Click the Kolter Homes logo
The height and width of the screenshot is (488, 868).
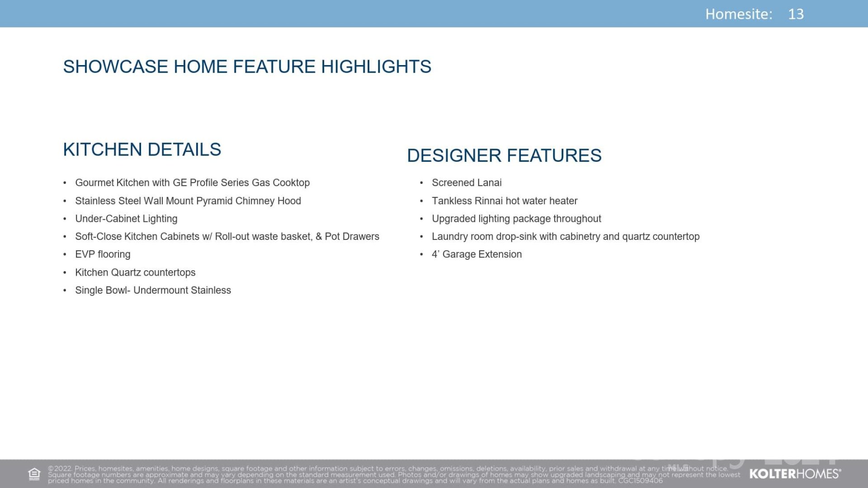point(795,474)
